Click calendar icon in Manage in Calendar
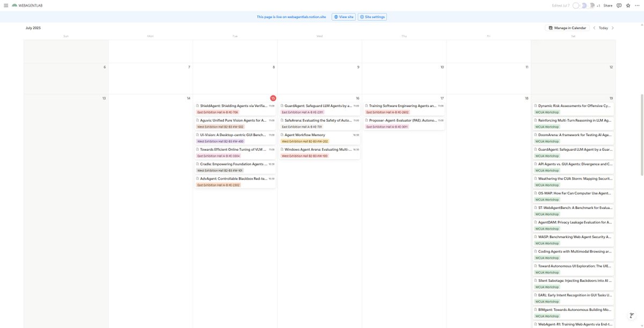This screenshot has width=644, height=328. click(551, 28)
